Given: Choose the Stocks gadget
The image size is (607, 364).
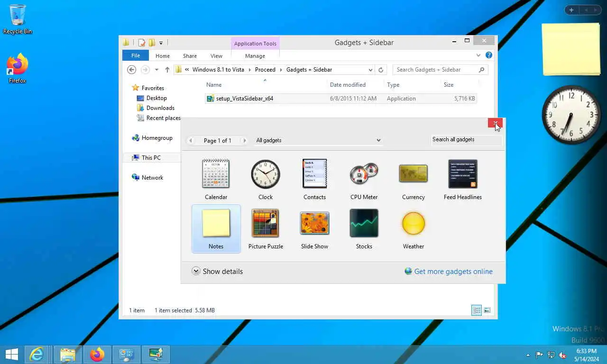Looking at the screenshot, I should coord(364,229).
